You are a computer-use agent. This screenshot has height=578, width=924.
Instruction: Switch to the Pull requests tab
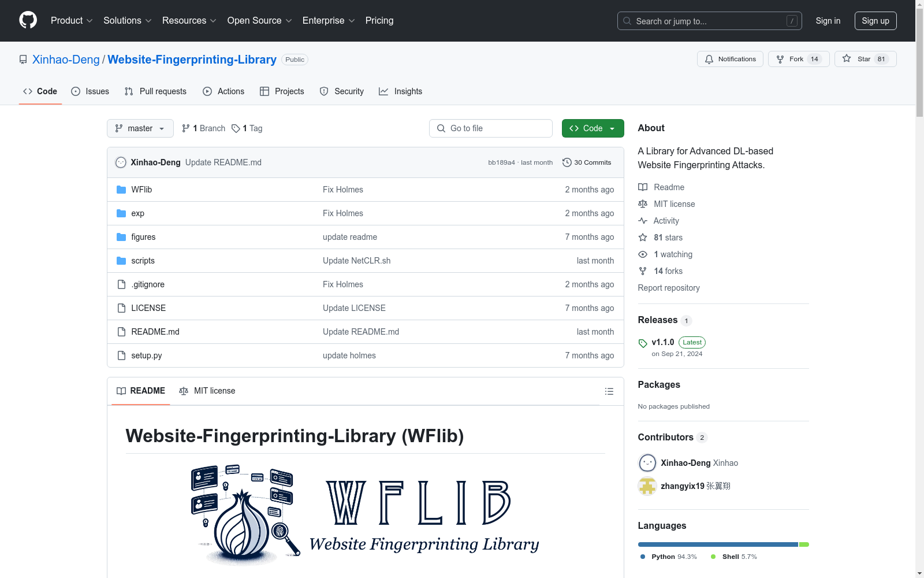pyautogui.click(x=155, y=91)
